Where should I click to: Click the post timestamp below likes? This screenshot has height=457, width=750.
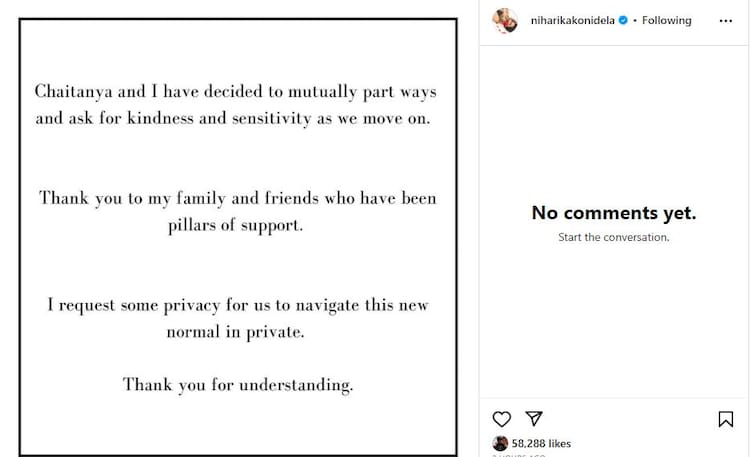pos(519,455)
